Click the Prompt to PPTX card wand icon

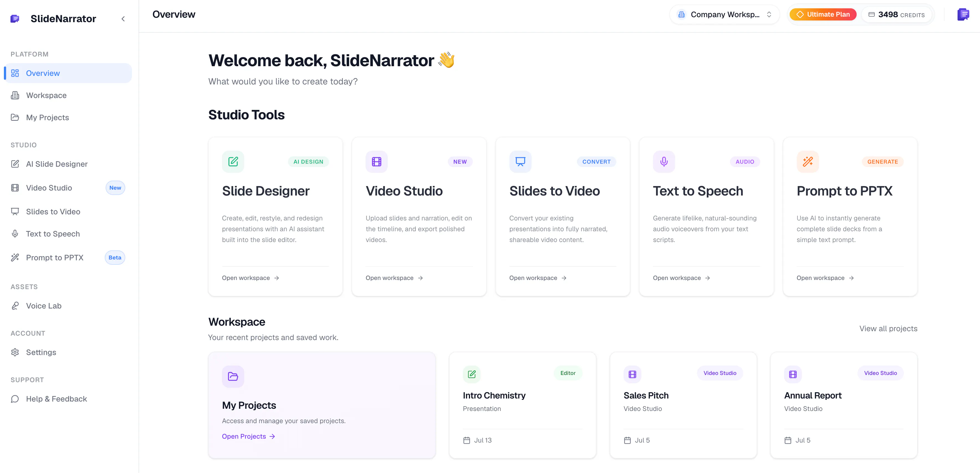808,162
